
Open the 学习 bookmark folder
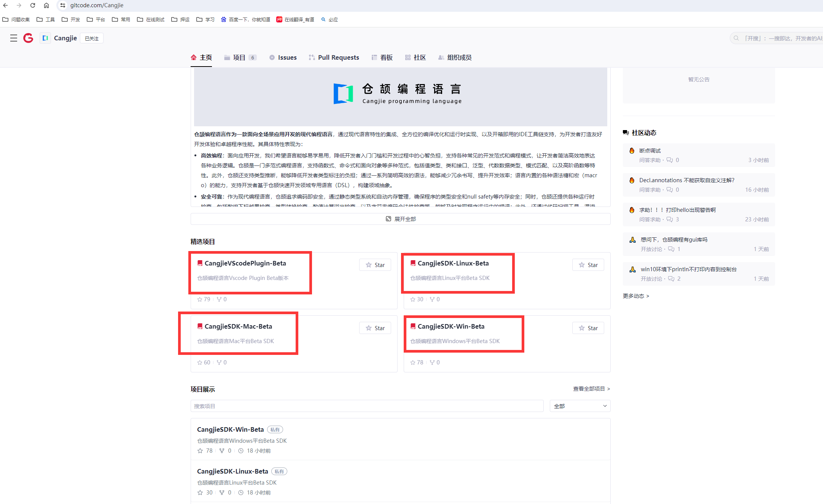[205, 19]
